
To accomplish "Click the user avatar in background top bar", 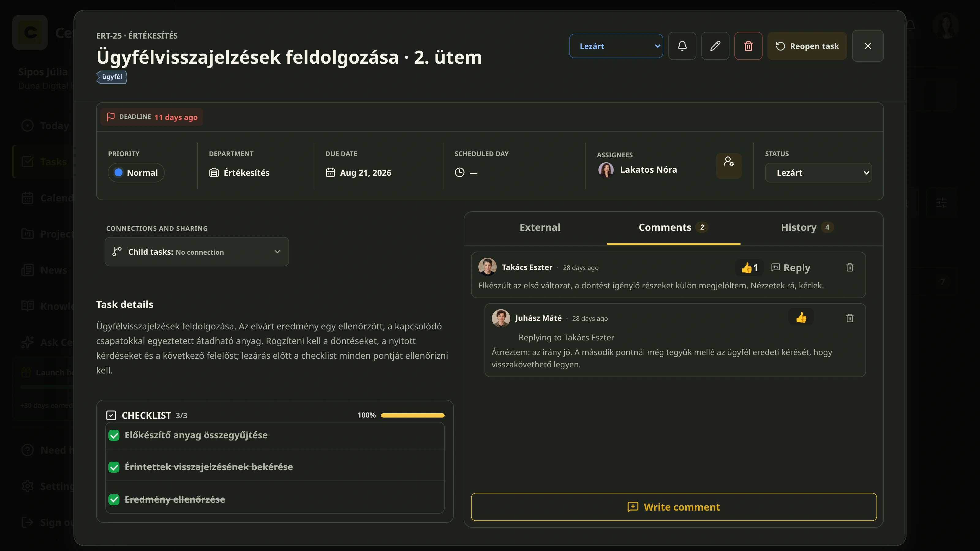I will point(946,25).
